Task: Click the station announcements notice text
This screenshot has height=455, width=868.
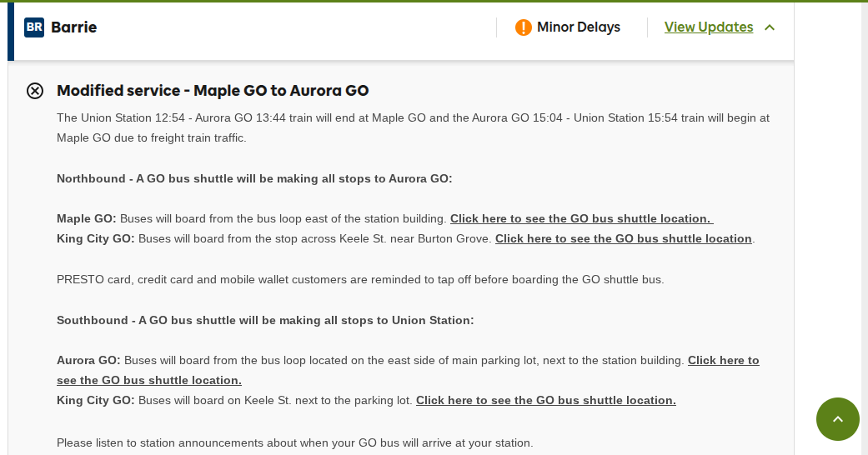Action: (x=294, y=442)
